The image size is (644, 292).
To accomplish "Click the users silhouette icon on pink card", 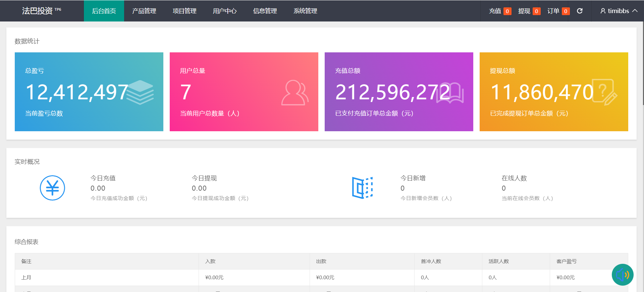I will click(x=294, y=93).
